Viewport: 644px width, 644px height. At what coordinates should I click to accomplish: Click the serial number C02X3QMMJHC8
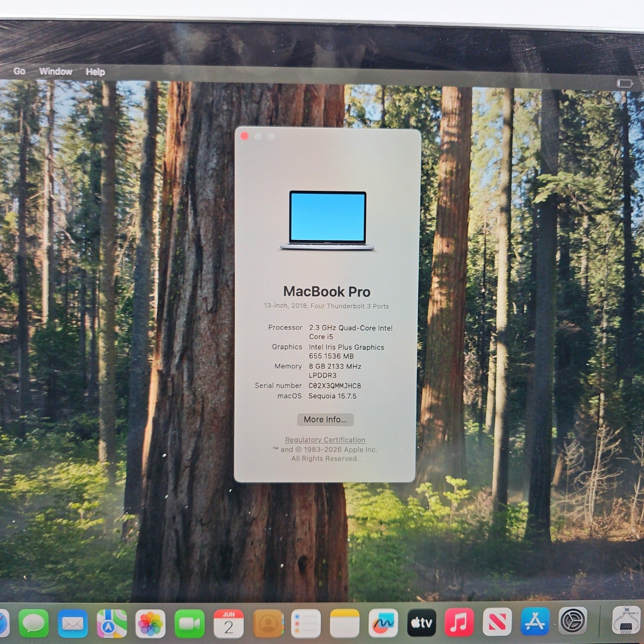pos(335,386)
